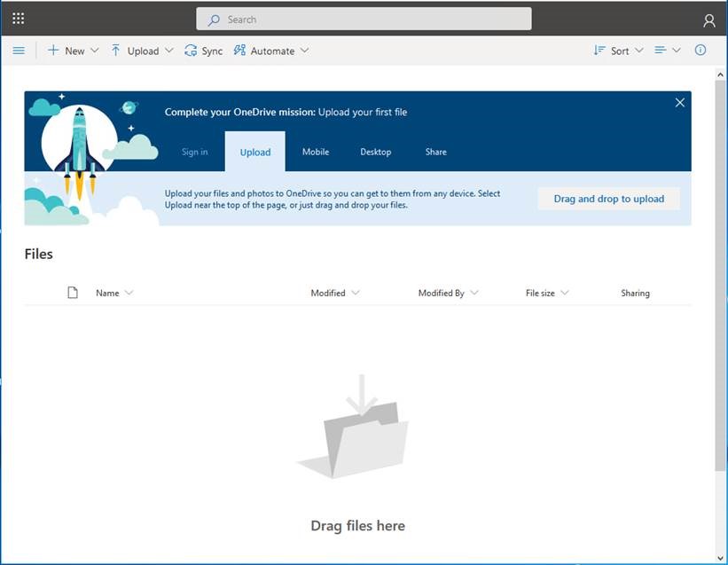Click the Drag and drop to upload button

[608, 199]
